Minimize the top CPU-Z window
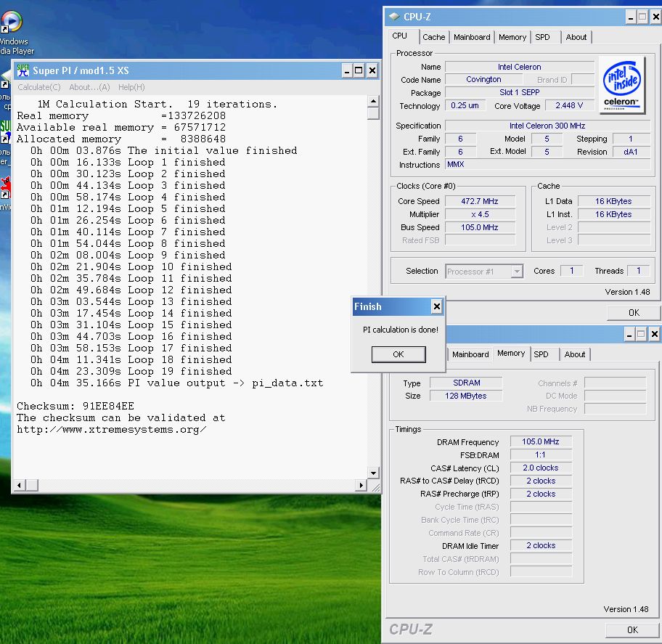The width and height of the screenshot is (662, 644). 631,17
